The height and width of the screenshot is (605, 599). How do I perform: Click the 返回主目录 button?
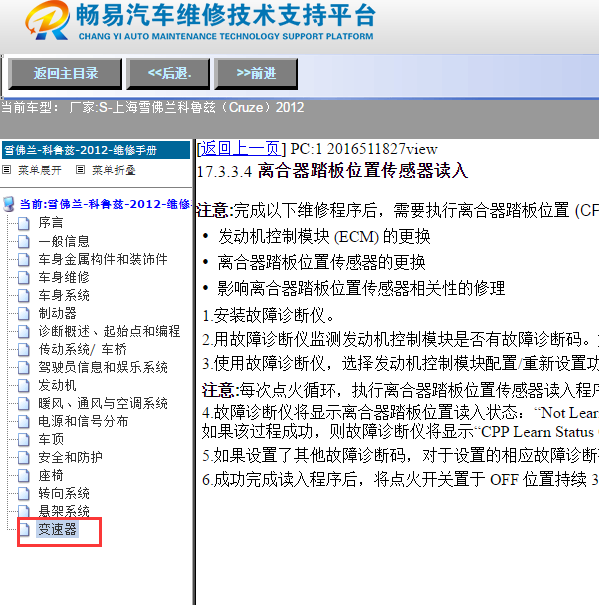click(65, 74)
